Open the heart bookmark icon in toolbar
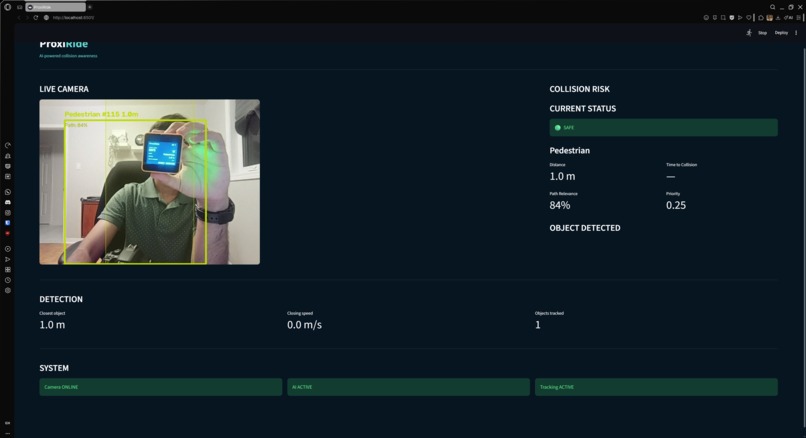Viewport: 806px width, 438px height. coord(748,17)
